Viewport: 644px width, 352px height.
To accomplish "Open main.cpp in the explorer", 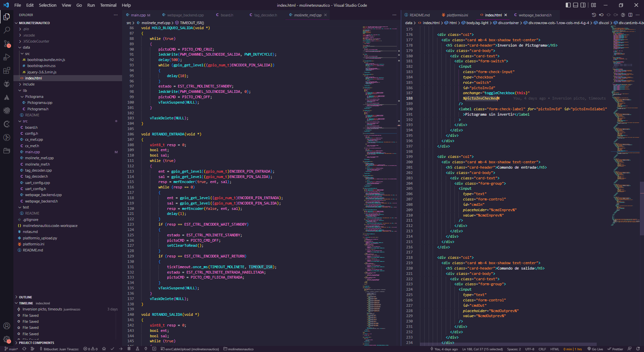I will coord(32,152).
